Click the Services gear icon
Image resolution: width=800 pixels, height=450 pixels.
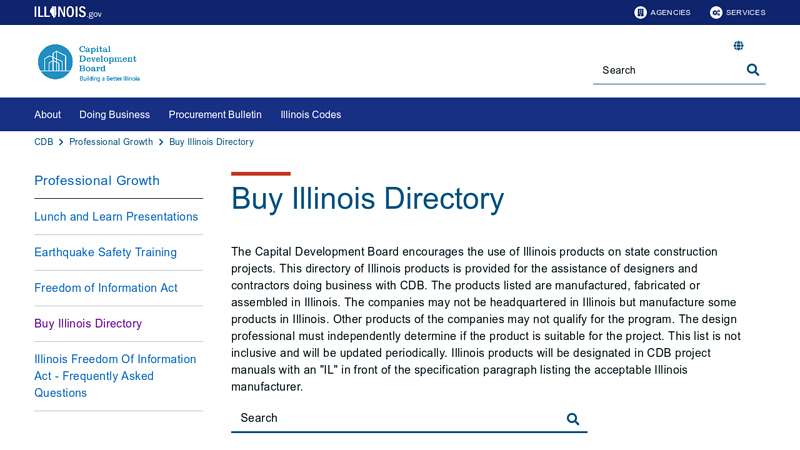point(716,12)
